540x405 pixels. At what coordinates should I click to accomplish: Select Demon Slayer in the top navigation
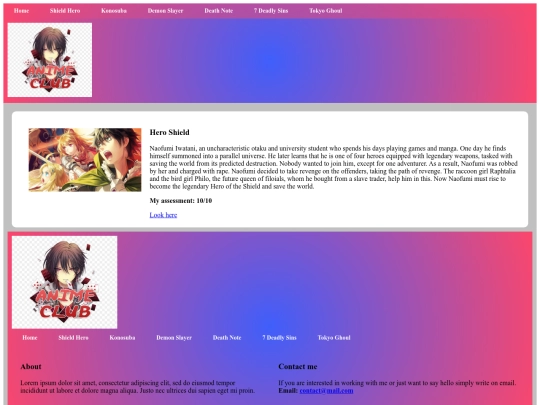tap(165, 11)
